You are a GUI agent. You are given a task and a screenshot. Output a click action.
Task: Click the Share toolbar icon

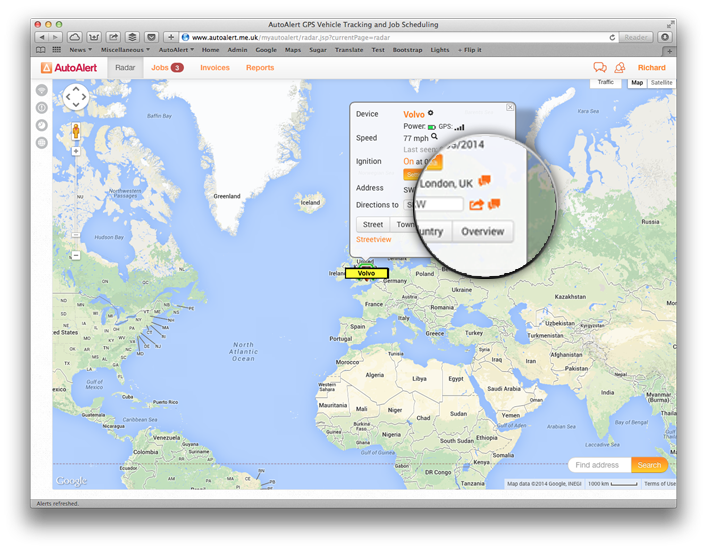click(x=113, y=37)
